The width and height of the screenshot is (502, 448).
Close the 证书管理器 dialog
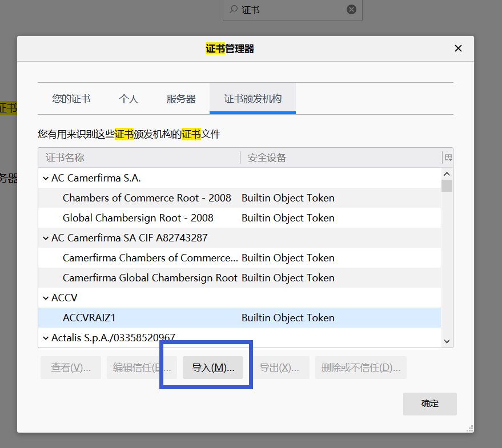[x=458, y=48]
